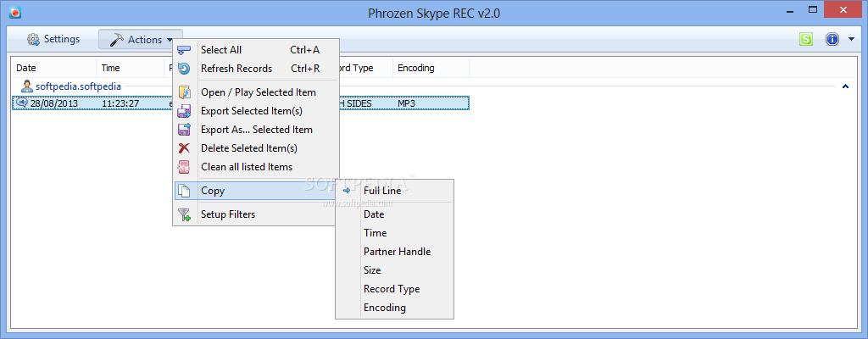Screen dimensions: 868x339
Task: Choose Setup Filters from the menu
Action: coord(256,214)
